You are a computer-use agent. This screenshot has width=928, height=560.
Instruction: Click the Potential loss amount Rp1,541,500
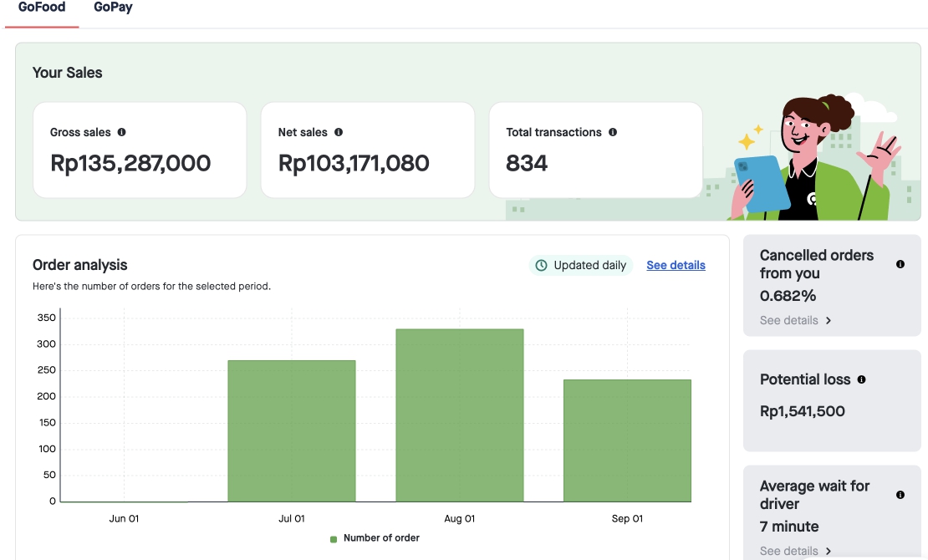(x=803, y=411)
